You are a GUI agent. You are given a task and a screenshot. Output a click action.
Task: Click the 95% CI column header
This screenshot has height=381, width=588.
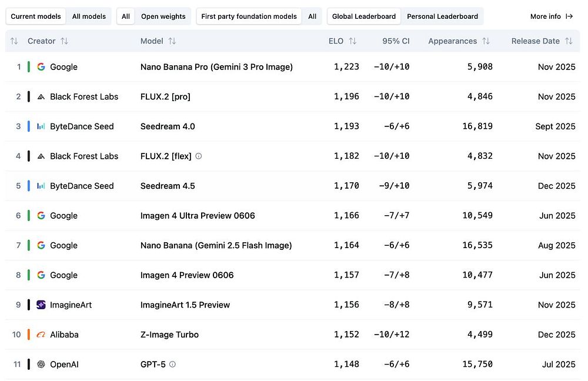coord(396,41)
